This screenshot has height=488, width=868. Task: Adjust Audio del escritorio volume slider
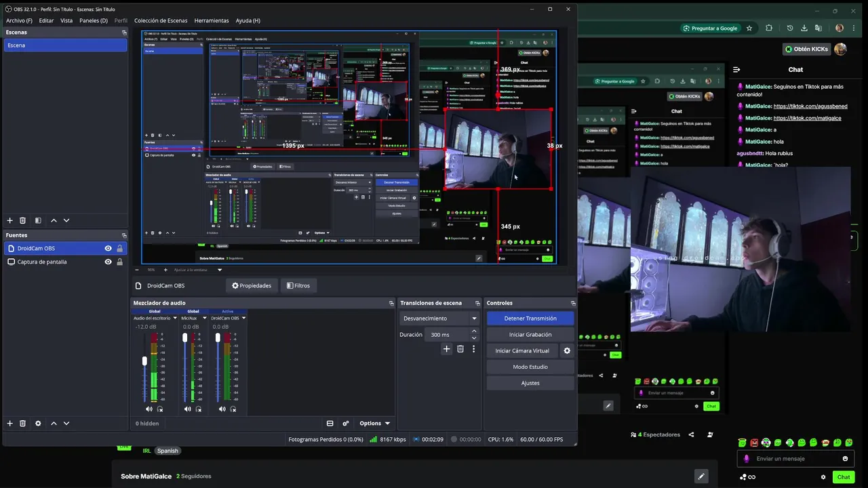click(144, 361)
